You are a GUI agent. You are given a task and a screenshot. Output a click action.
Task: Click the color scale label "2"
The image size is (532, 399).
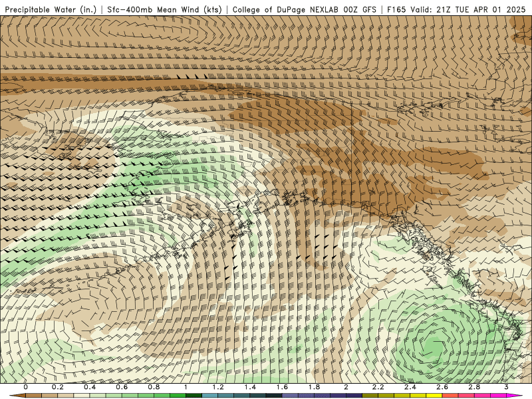coord(346,387)
